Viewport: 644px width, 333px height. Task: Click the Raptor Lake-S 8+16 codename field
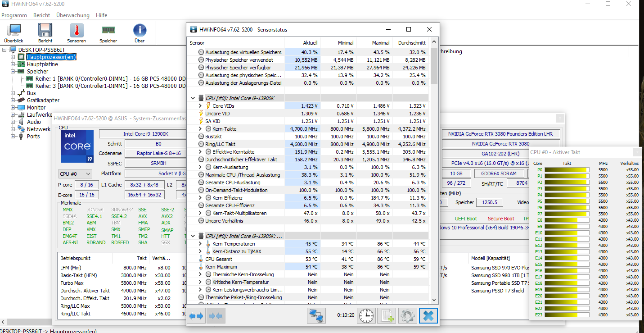[156, 153]
